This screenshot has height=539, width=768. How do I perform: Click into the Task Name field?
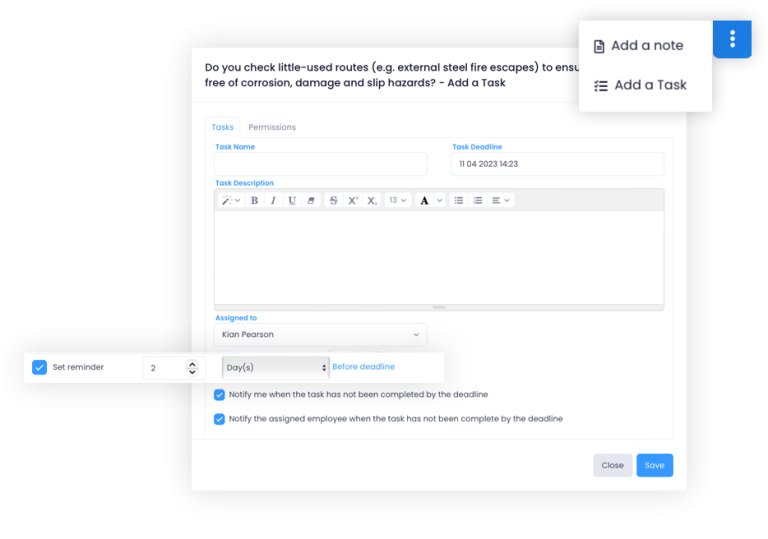coord(320,164)
